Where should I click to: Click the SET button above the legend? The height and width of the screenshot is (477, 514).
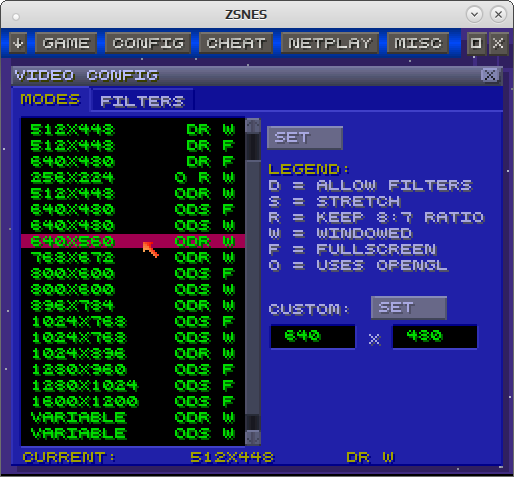pos(305,138)
